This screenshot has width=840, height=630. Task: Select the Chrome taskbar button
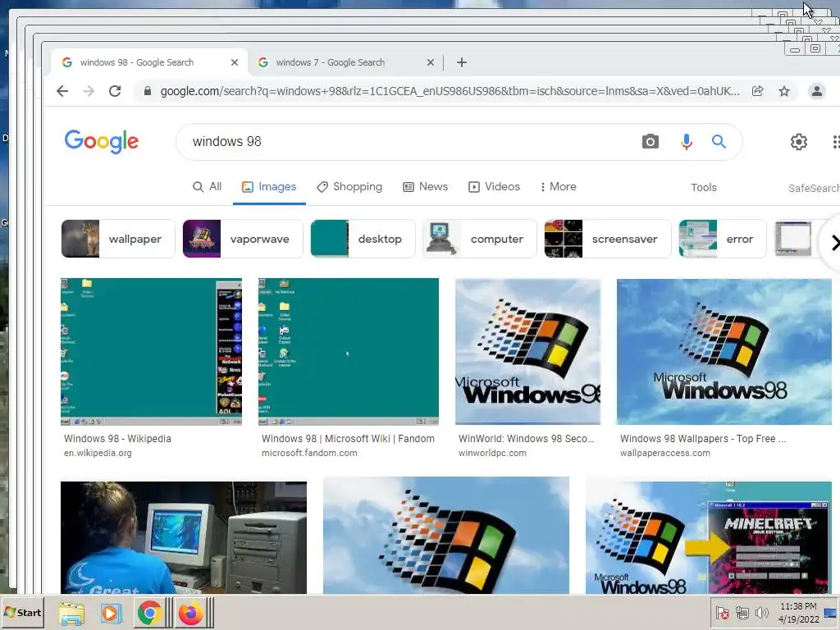[149, 614]
